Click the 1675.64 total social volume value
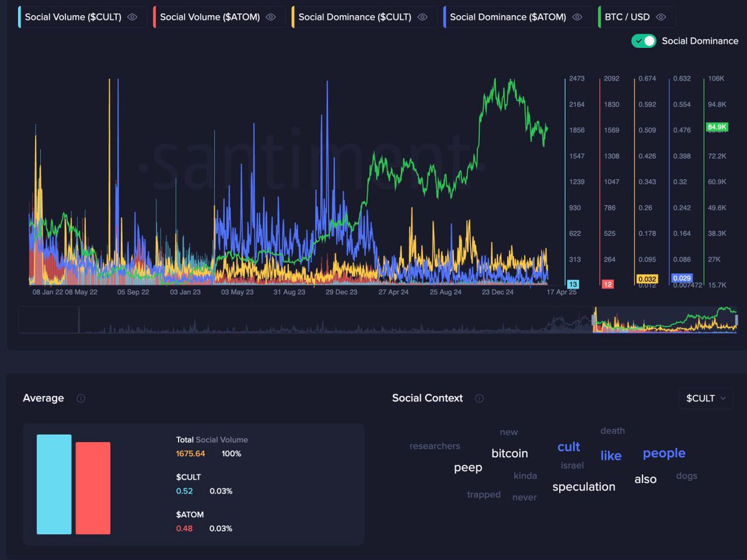747x560 pixels. (x=190, y=454)
